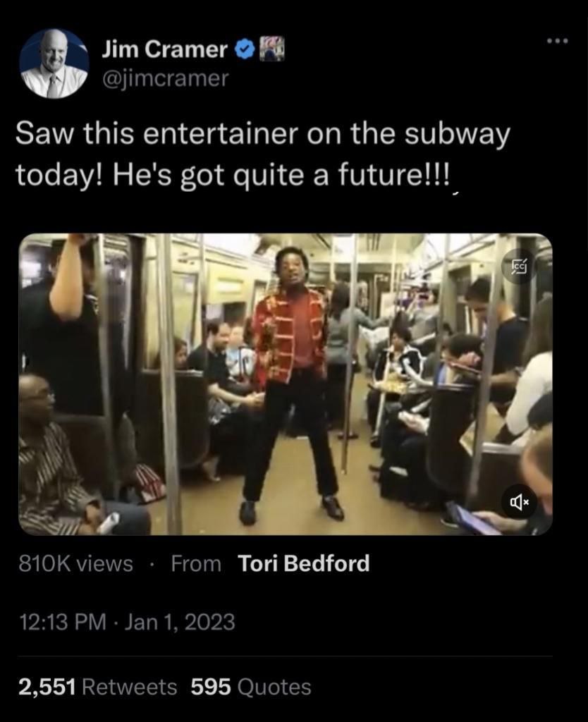588x722 pixels.
Task: Play the subway dancer video
Action: click(286, 384)
